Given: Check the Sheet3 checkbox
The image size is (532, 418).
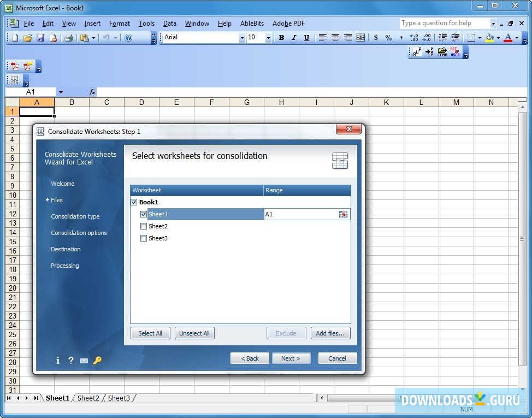Looking at the screenshot, I should point(144,238).
